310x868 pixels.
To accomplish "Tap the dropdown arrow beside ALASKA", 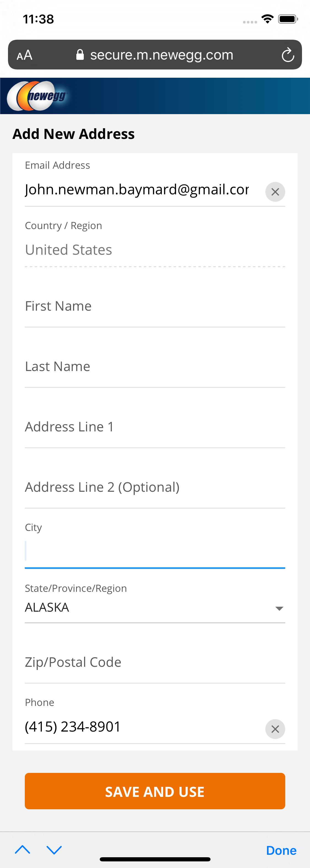I will [279, 608].
